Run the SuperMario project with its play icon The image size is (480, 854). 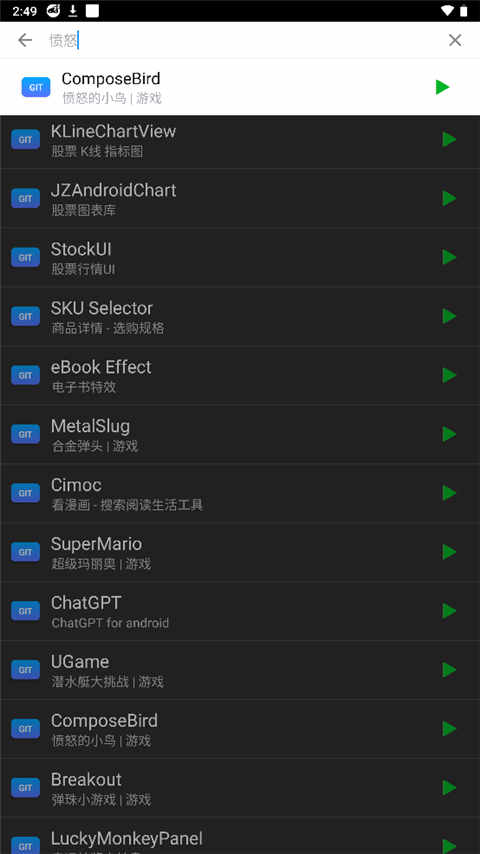449,552
